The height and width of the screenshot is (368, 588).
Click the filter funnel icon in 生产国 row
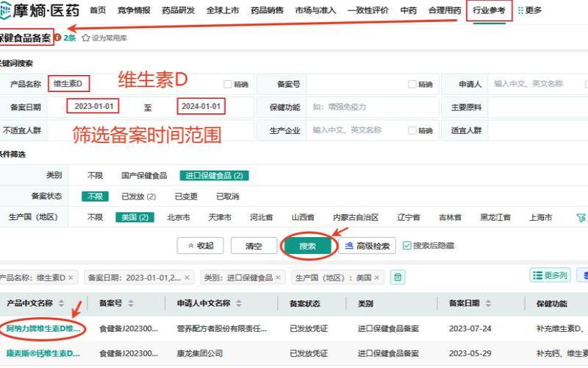coord(581,217)
